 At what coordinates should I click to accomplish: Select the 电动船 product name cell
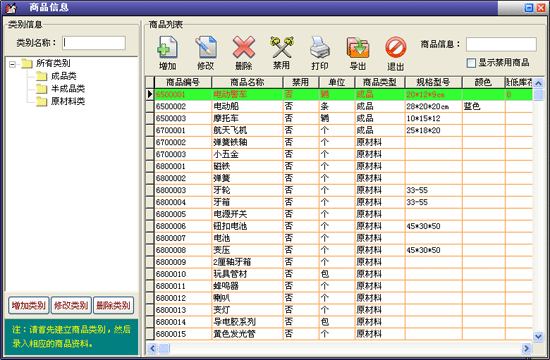[x=247, y=106]
